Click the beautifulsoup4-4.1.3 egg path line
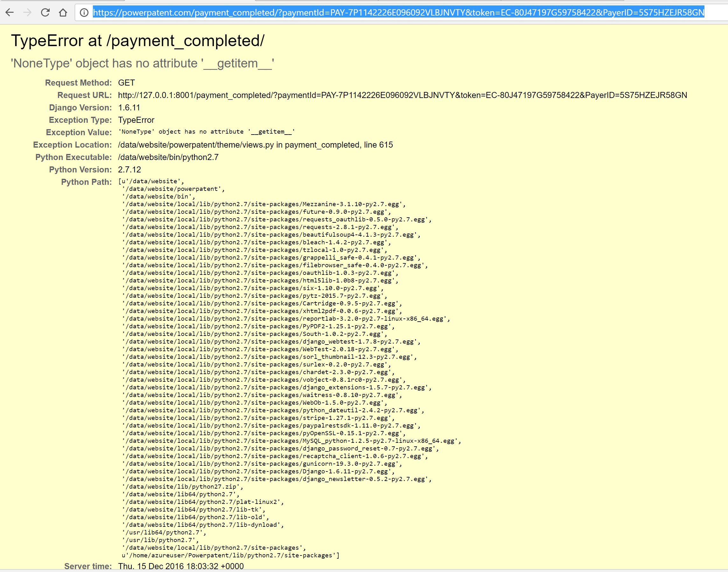The width and height of the screenshot is (728, 572). 271,235
